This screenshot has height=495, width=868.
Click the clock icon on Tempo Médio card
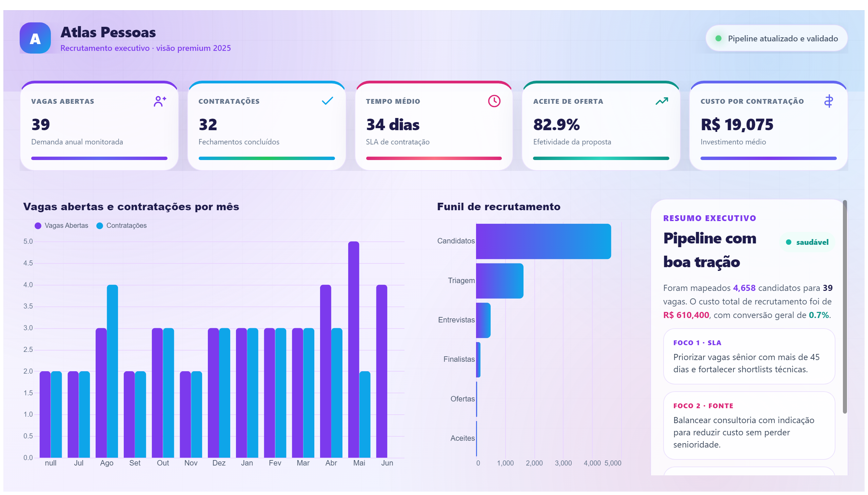click(x=494, y=101)
